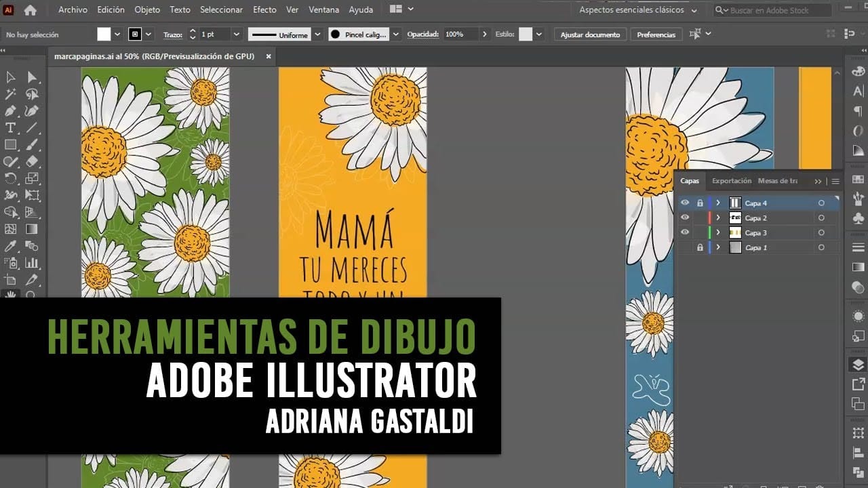868x488 pixels.
Task: Click the Ajustar documento button
Action: click(x=590, y=34)
